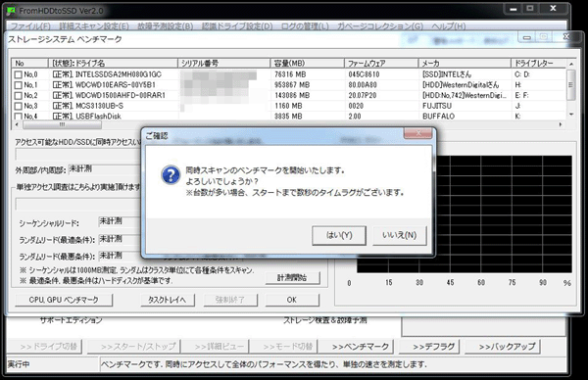
Task: Click drive list vertical scrollbar down arrow
Action: pos(570,115)
